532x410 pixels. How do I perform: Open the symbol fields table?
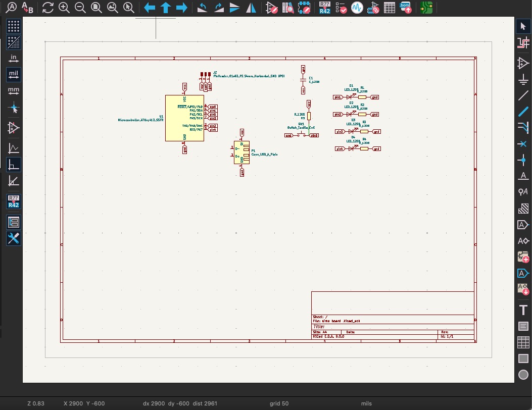pyautogui.click(x=389, y=8)
